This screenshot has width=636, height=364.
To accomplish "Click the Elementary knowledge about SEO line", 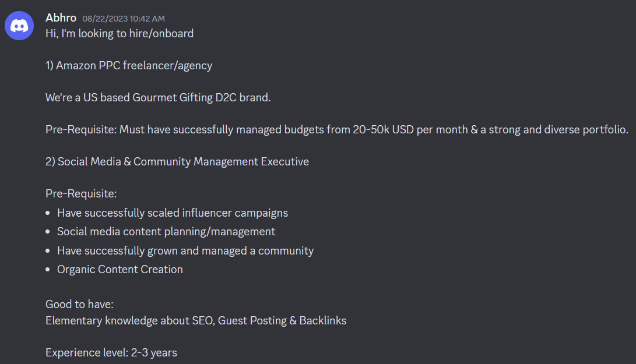I will click(196, 320).
